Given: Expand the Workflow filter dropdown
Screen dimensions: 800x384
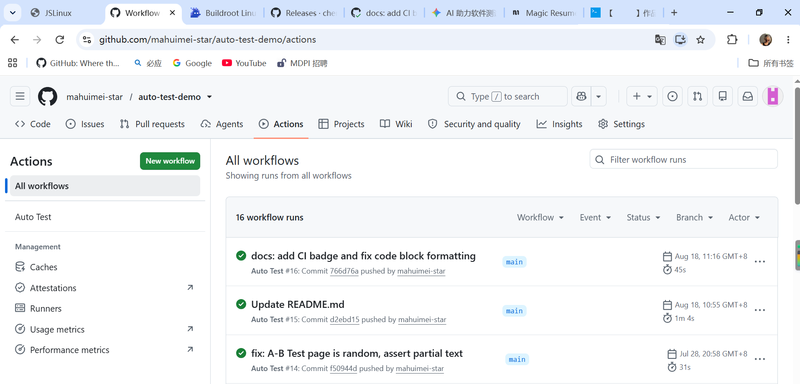Looking at the screenshot, I should tap(540, 217).
